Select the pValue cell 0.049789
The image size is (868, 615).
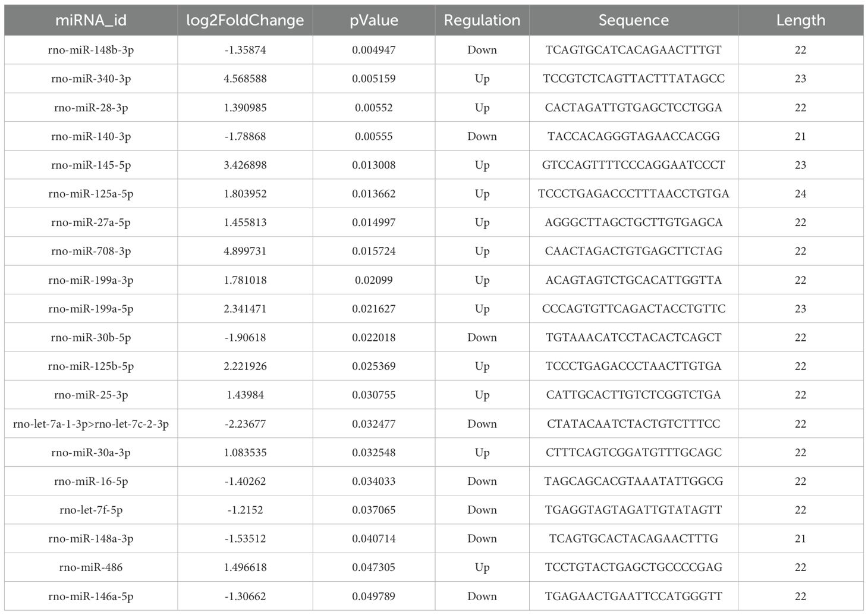[x=373, y=596]
